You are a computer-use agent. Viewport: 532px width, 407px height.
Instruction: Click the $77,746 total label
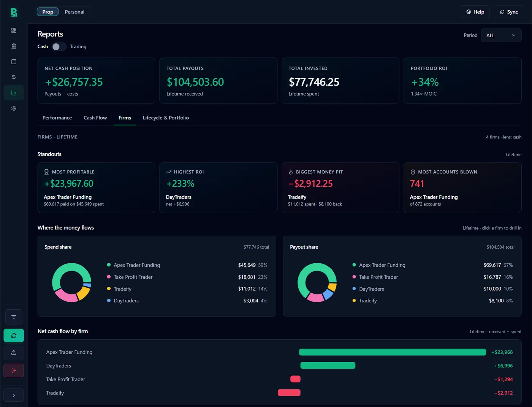(256, 247)
